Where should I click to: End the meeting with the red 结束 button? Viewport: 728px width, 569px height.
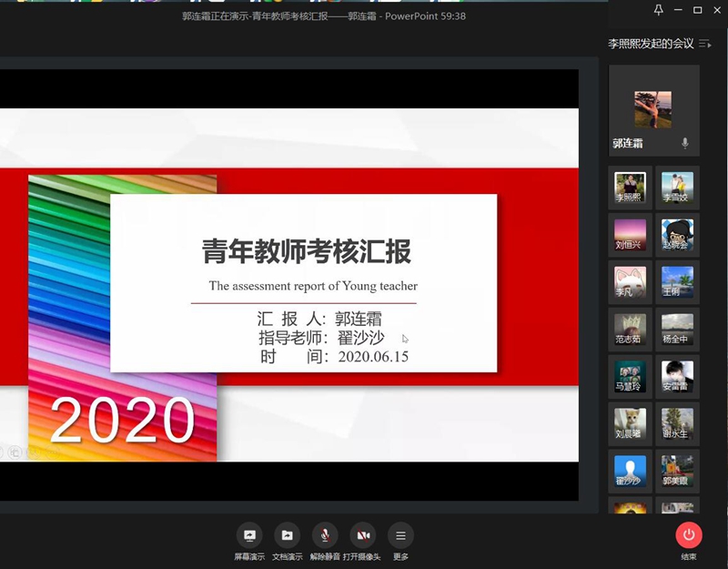(x=689, y=536)
